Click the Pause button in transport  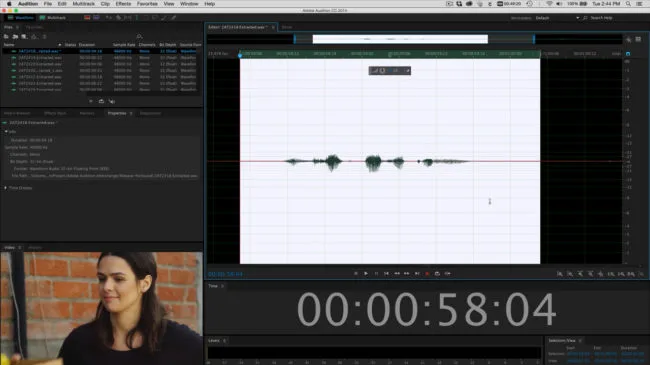(376, 274)
